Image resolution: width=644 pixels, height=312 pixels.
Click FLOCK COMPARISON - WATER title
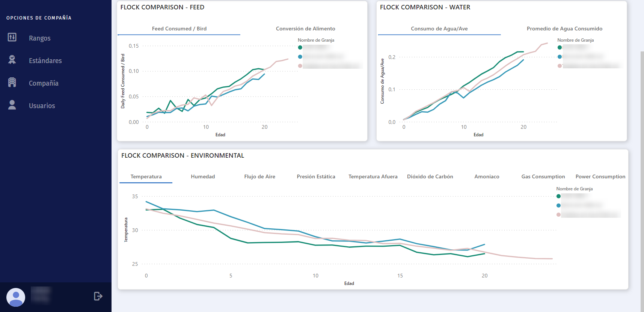click(x=425, y=7)
